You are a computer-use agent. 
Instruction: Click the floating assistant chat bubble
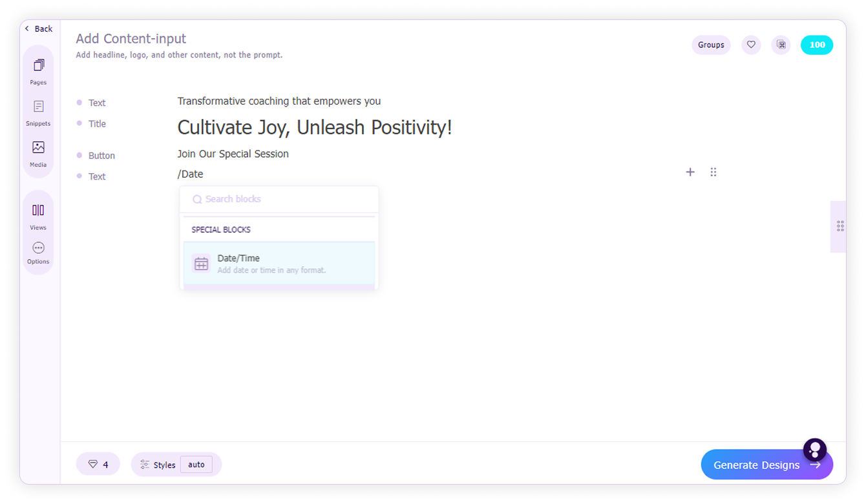(x=815, y=450)
